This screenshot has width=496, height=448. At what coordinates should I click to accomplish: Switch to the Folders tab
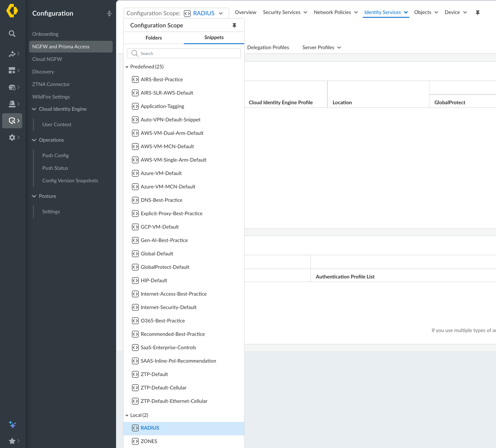point(154,38)
